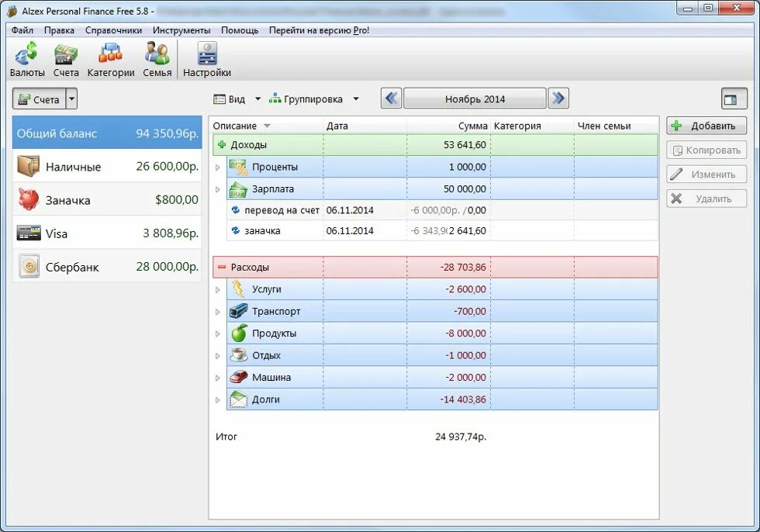
Task: Sort by the Дата column header
Action: [365, 126]
